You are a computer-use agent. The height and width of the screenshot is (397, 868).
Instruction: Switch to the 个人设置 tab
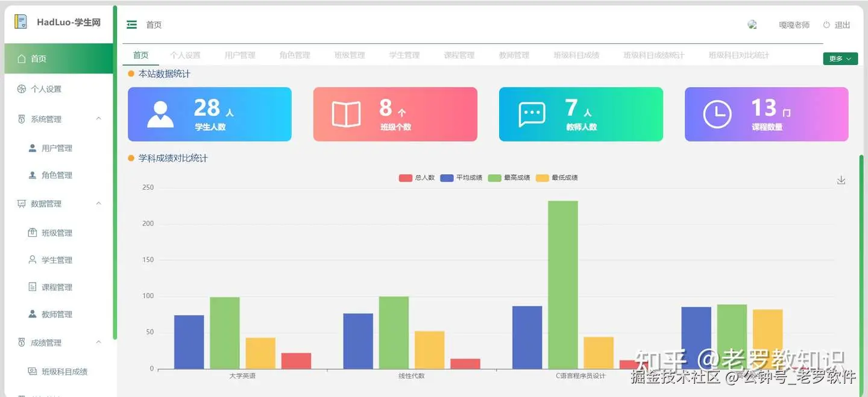coord(185,55)
